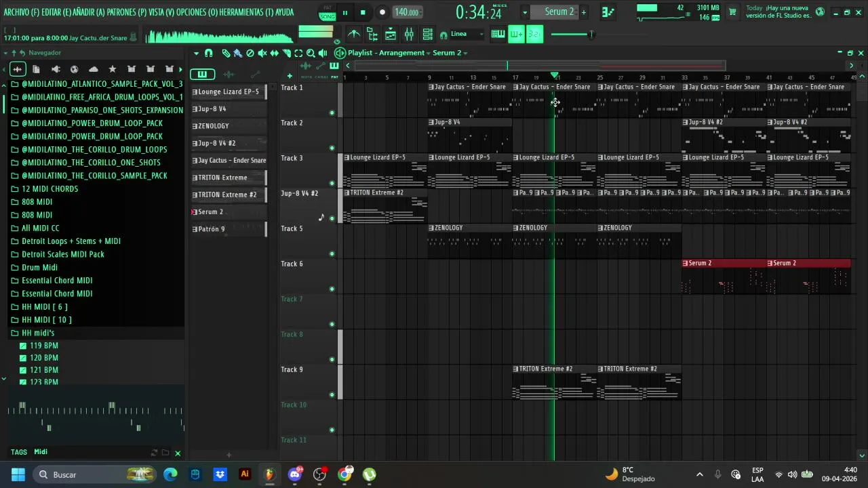868x488 pixels.
Task: Select the Delete tool in playlist toolbar
Action: coord(250,53)
